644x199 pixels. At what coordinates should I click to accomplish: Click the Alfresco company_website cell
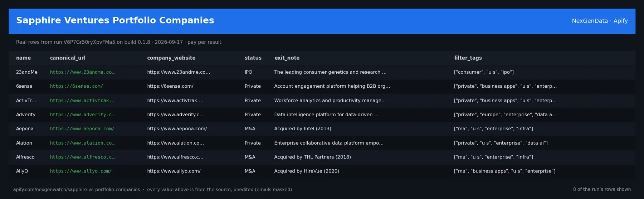(x=175, y=157)
